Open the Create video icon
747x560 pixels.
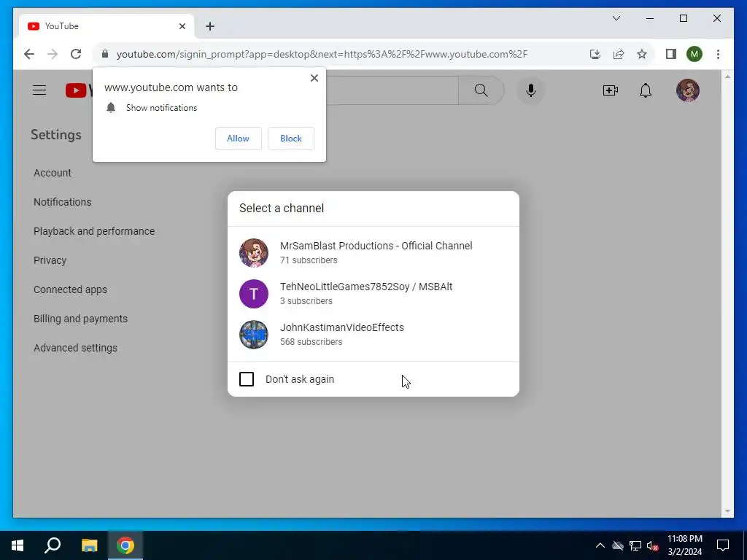click(x=611, y=90)
